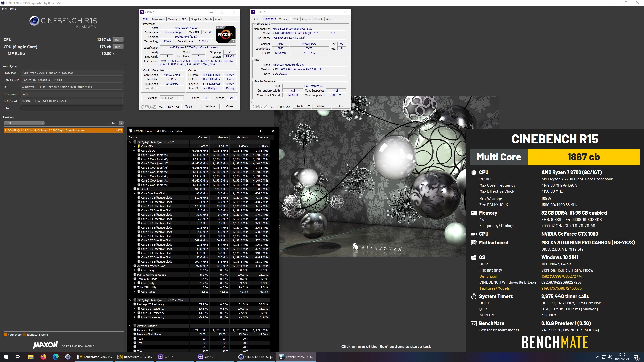The height and width of the screenshot is (362, 644).
Task: Open the Cinebench Help menu
Action: [x=13, y=9]
